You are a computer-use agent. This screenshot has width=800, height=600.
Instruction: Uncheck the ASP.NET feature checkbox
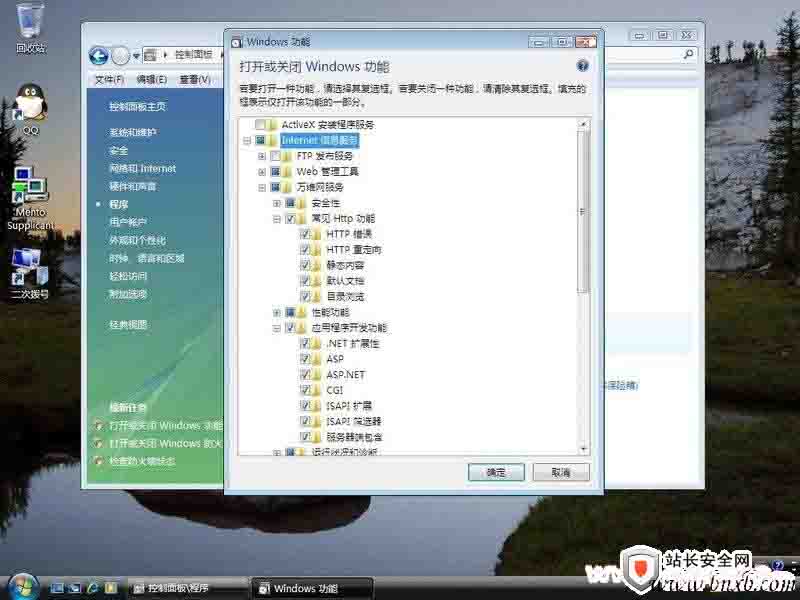tap(305, 374)
